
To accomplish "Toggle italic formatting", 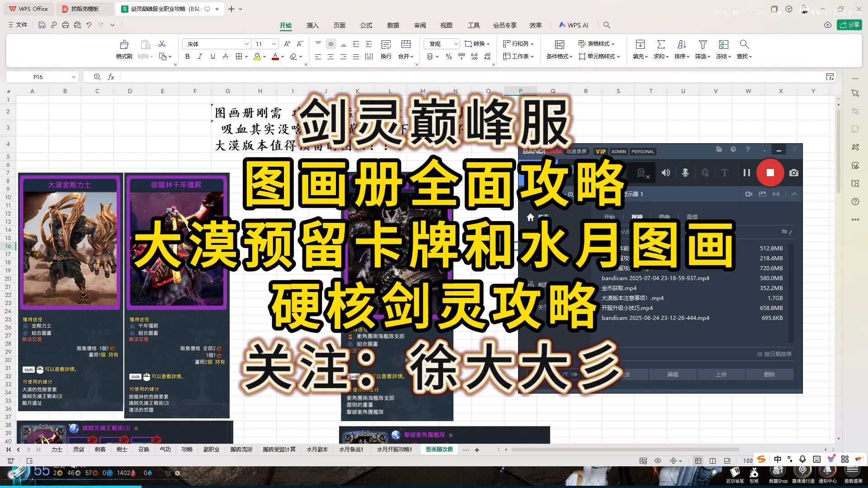I will (x=200, y=56).
